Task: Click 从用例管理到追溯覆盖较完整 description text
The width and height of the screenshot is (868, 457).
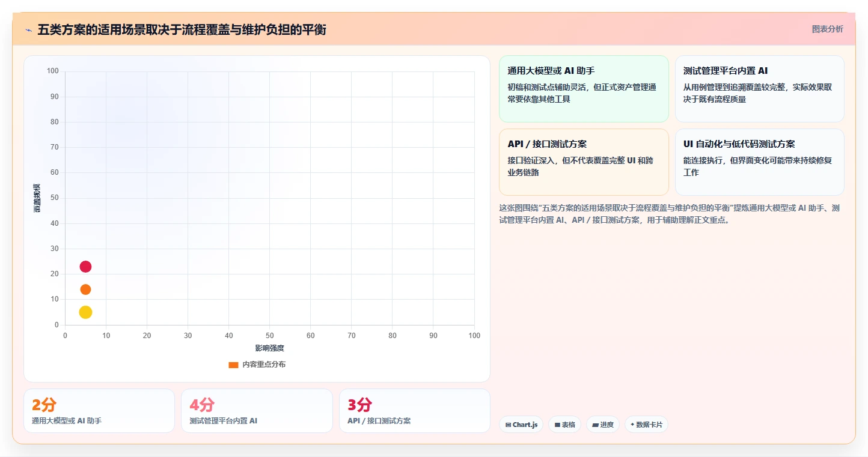Action: coord(757,93)
